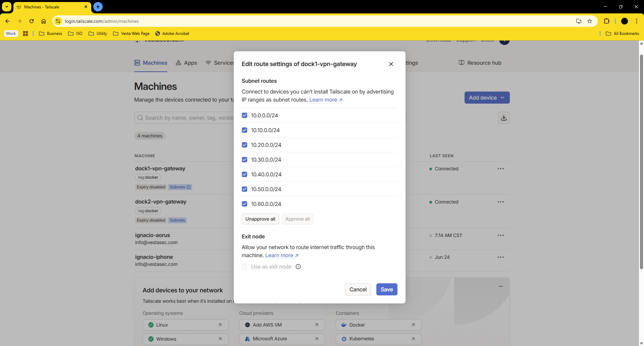Open the ignacio-iphone machine
The image size is (644, 346).
point(154,257)
